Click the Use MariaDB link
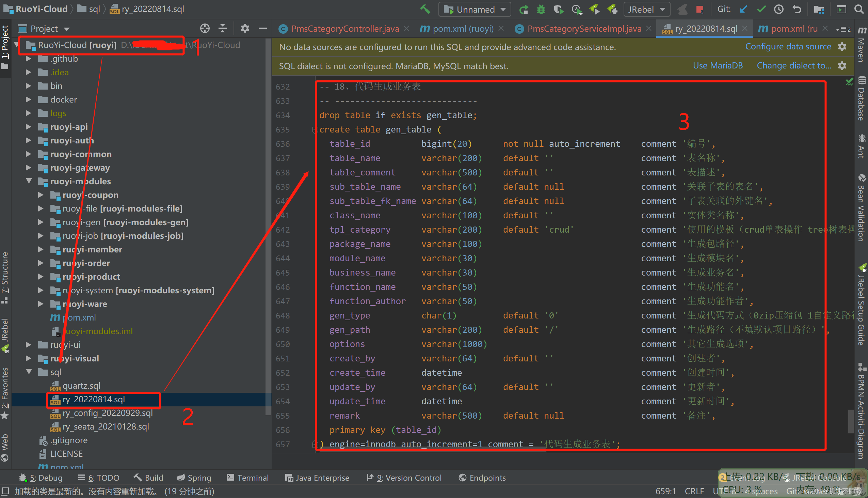The image size is (868, 498). pyautogui.click(x=717, y=66)
